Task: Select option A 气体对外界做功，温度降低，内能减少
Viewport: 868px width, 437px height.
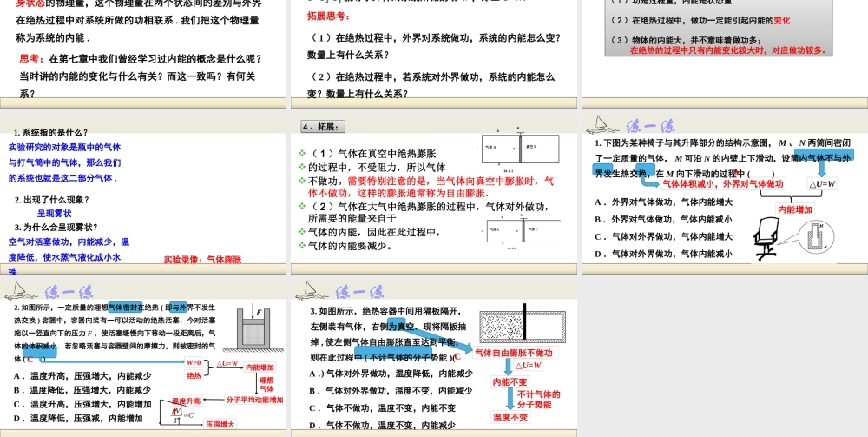Action: (x=391, y=374)
